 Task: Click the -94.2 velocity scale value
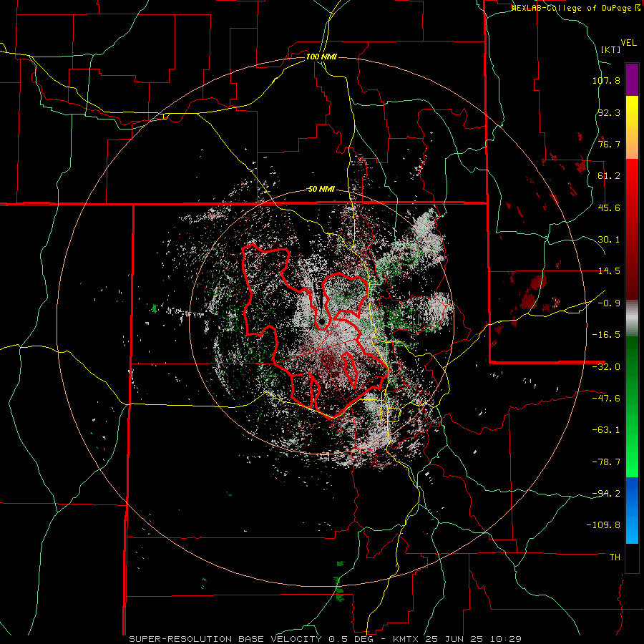[606, 493]
